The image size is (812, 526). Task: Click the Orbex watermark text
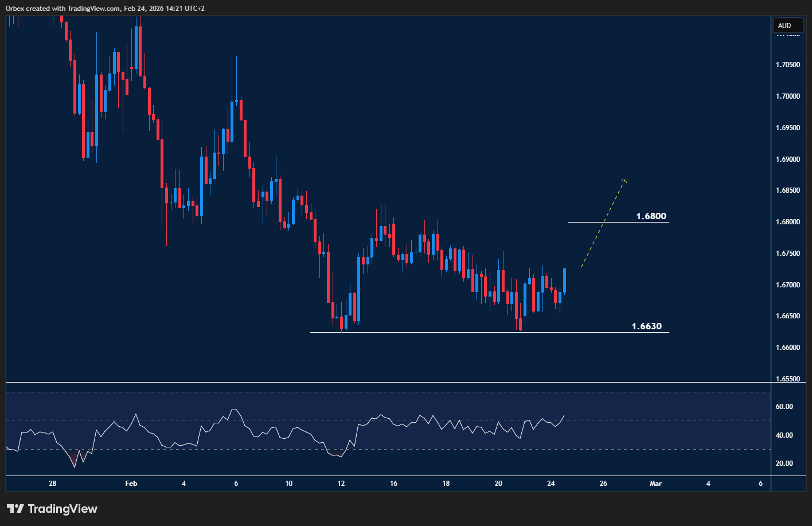click(15, 9)
